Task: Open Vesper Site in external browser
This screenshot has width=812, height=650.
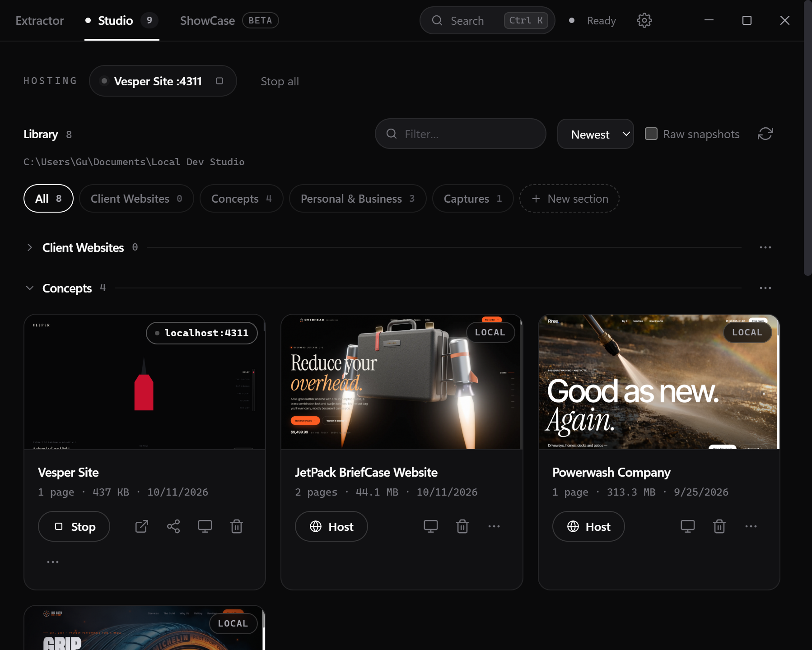Action: click(142, 526)
